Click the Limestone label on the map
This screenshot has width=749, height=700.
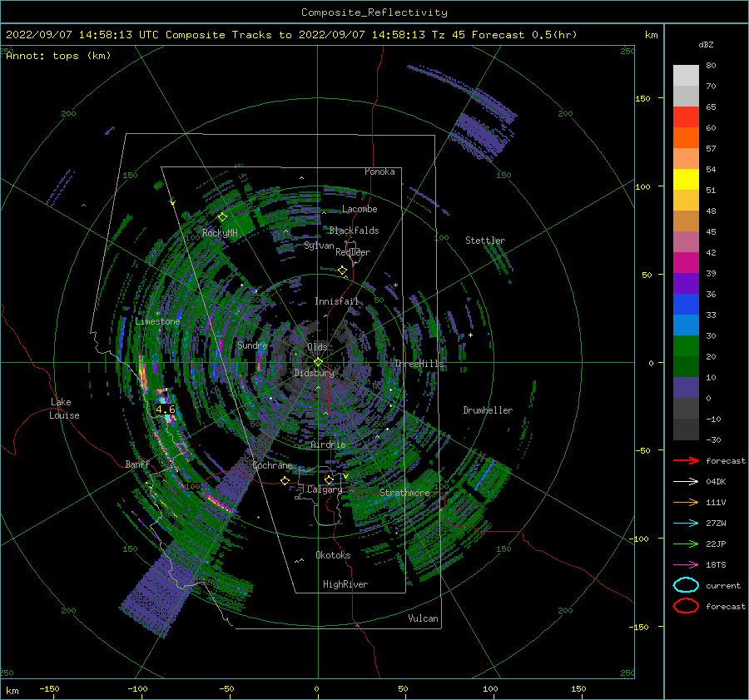tap(157, 321)
